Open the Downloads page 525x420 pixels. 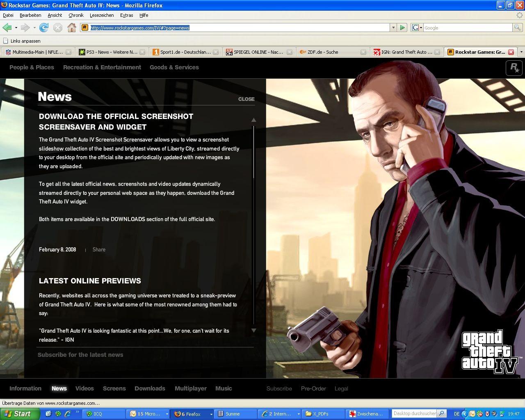pyautogui.click(x=150, y=388)
